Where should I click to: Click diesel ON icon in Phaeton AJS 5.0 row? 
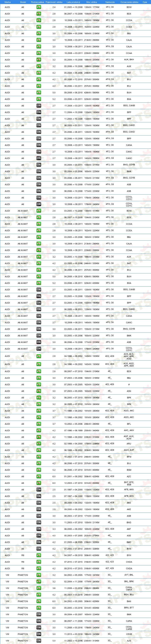[x=39, y=641]
